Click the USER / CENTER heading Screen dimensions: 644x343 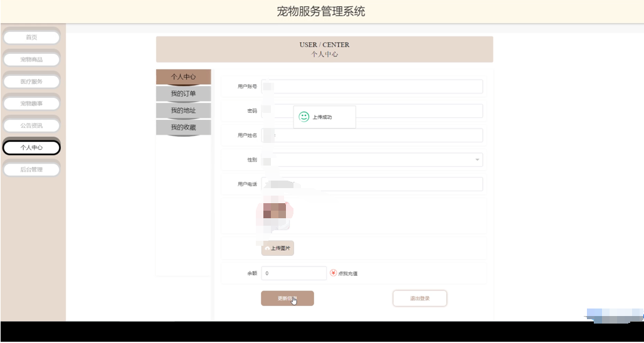tap(324, 45)
